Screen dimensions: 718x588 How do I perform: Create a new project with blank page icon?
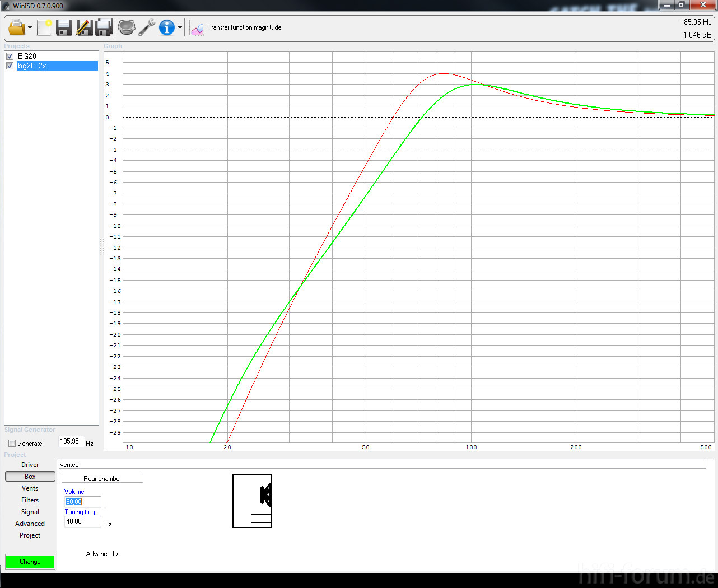click(44, 27)
